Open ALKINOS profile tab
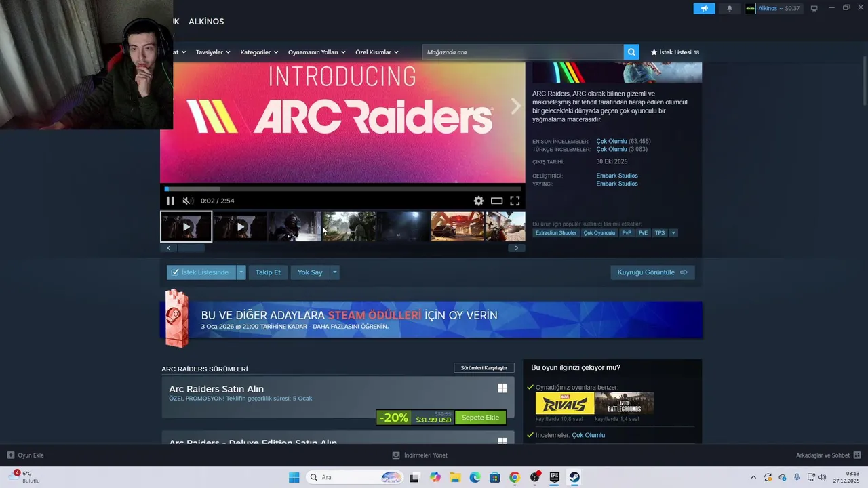 click(x=206, y=22)
